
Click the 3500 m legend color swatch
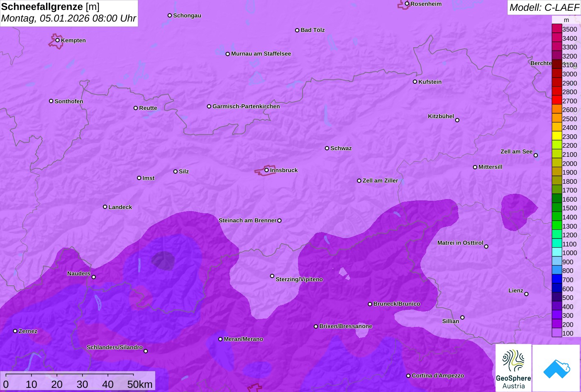[x=557, y=29]
